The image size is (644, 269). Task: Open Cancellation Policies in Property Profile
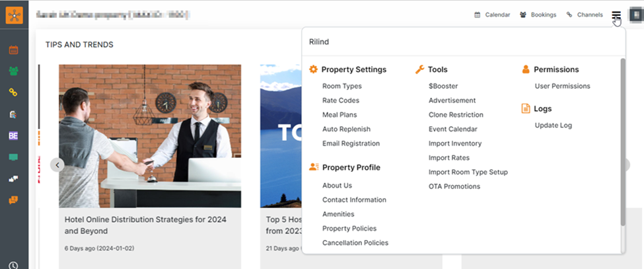[x=355, y=243]
